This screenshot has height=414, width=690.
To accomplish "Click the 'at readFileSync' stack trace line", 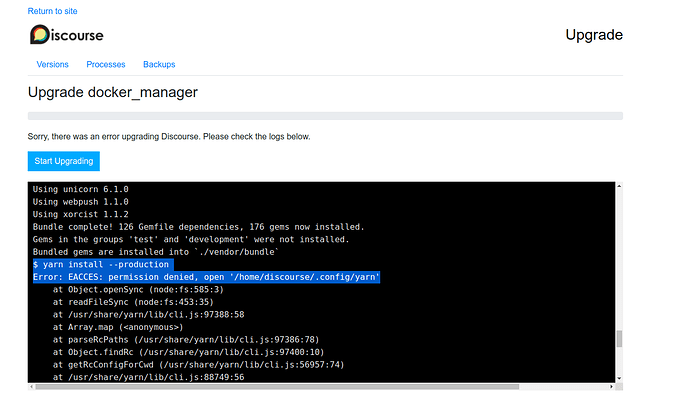I will pos(133,302).
